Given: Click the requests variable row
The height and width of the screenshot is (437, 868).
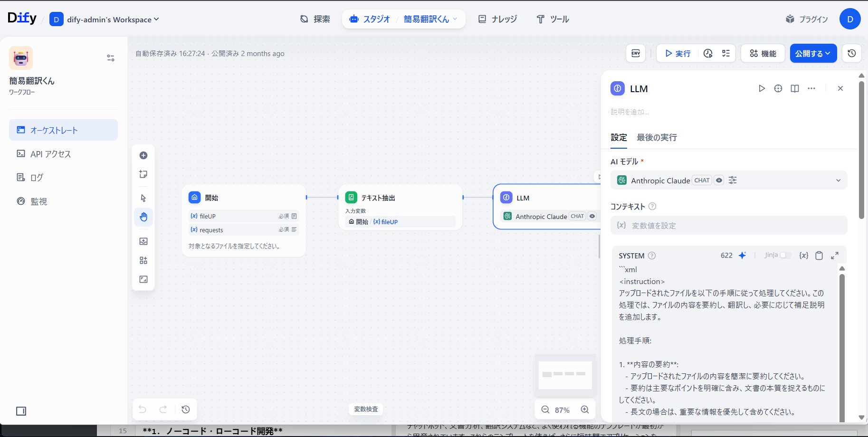Looking at the screenshot, I should coord(244,230).
